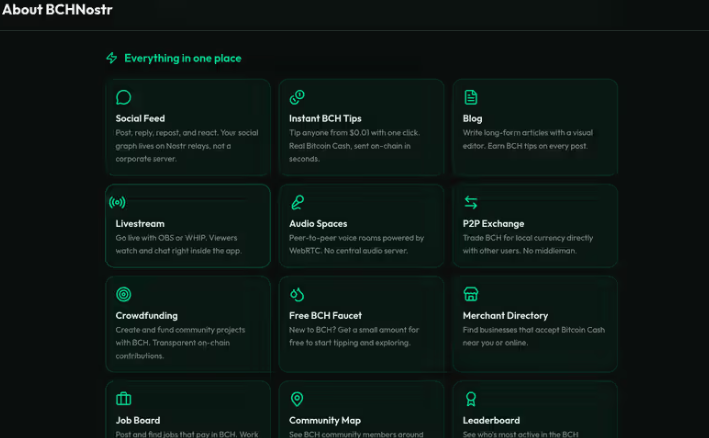Click the text 'Tip anyone from $0.01 with one click'
The image size is (709, 438).
[354, 133]
